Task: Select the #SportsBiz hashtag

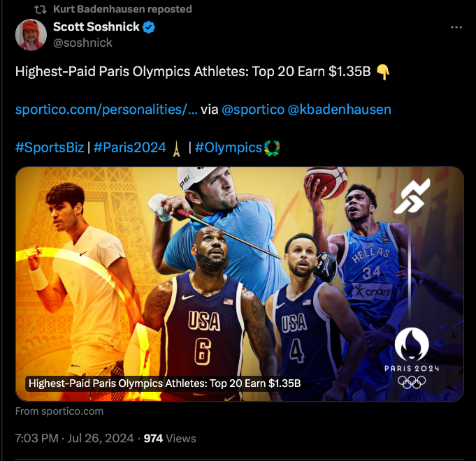Action: click(49, 147)
